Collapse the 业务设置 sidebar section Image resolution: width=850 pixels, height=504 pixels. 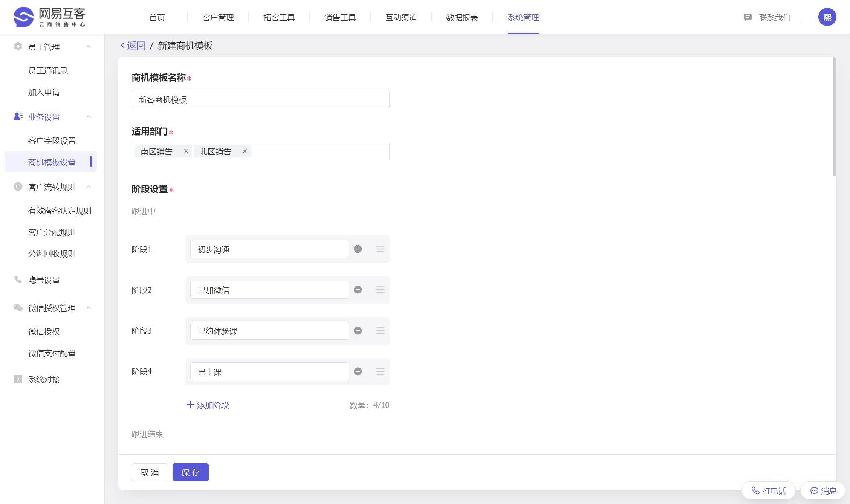tap(89, 117)
